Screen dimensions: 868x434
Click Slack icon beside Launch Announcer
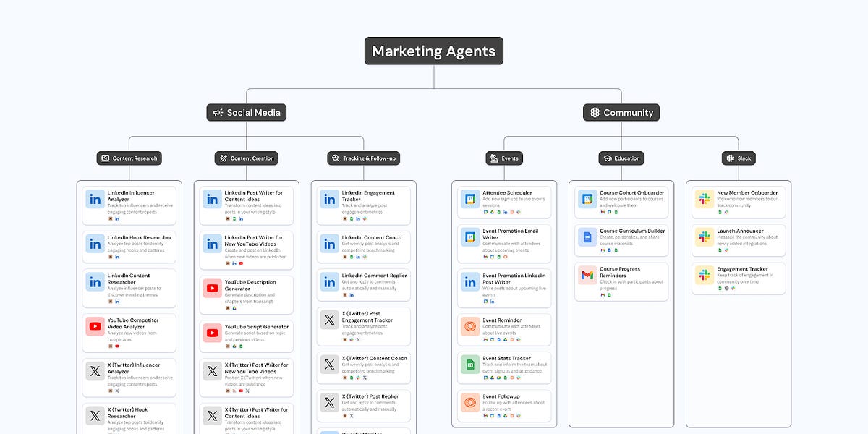(704, 237)
